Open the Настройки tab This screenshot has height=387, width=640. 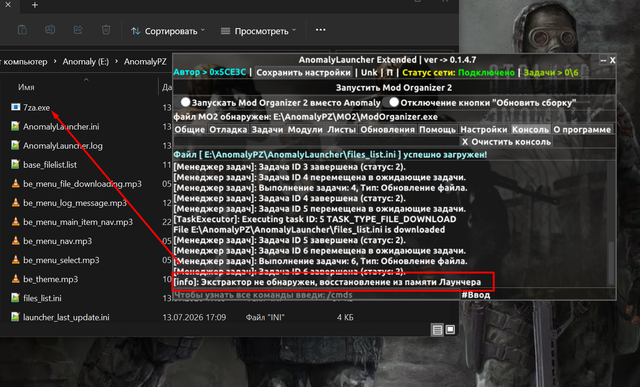pos(484,129)
